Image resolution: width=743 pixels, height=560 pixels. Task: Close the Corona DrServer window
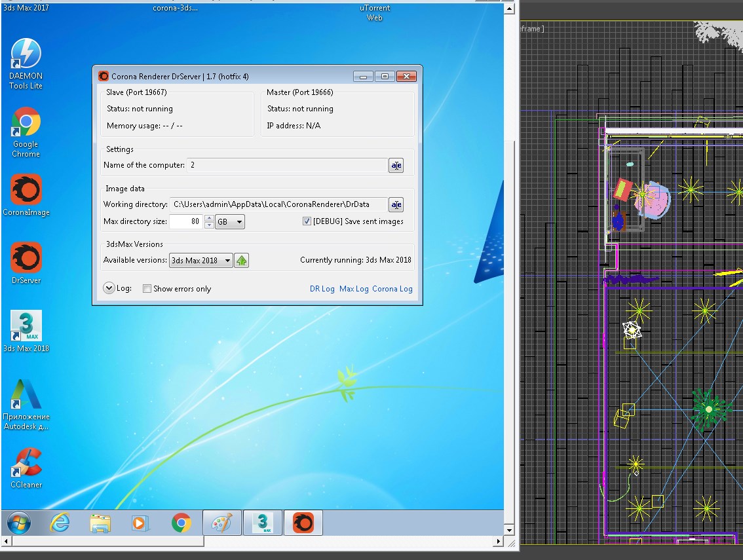407,77
